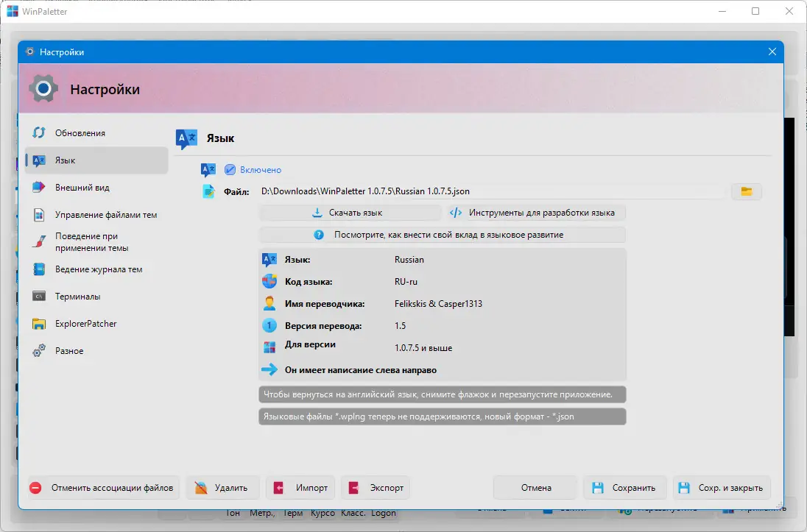807x532 pixels.
Task: Click the console icon beside Терминалы
Action: [38, 297]
